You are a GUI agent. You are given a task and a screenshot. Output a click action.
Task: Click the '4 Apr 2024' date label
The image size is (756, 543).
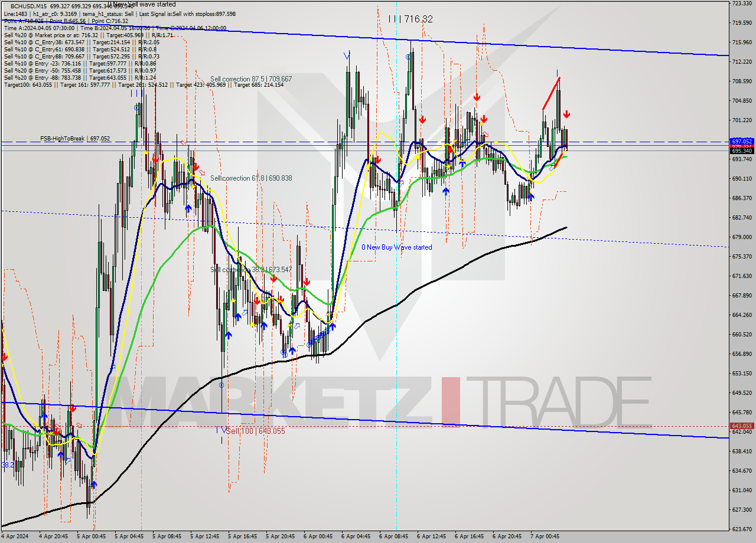[x=14, y=537]
